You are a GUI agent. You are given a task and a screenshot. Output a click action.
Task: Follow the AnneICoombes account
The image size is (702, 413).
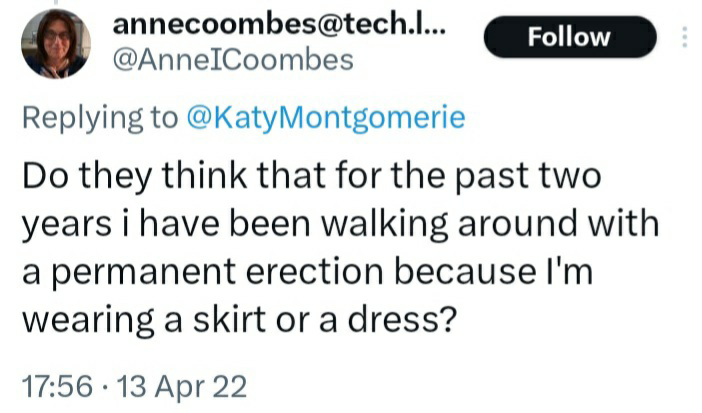tap(570, 37)
